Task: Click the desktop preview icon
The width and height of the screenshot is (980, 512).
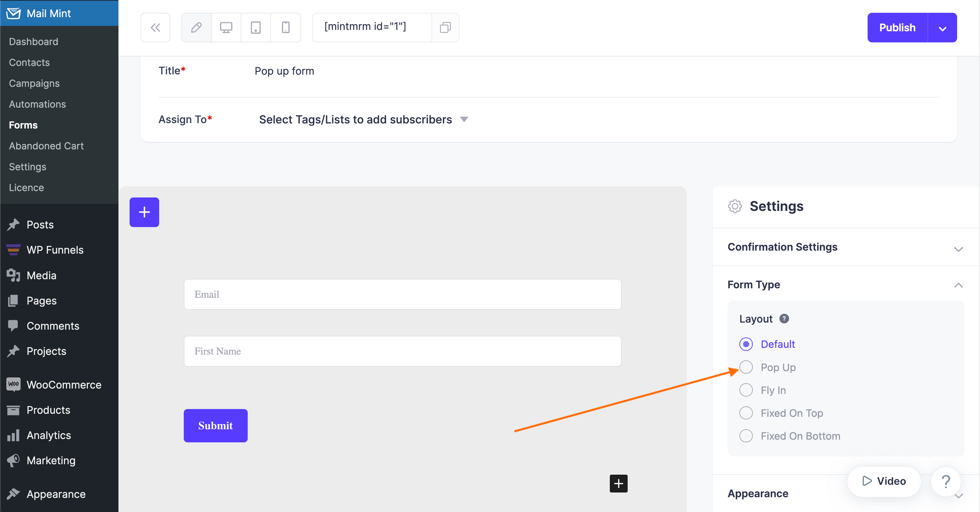Action: tap(226, 27)
